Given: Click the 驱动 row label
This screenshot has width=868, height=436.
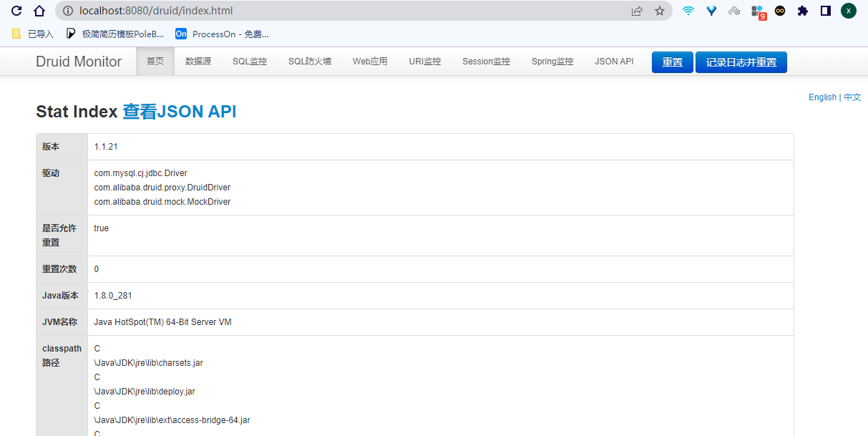Looking at the screenshot, I should click(51, 173).
